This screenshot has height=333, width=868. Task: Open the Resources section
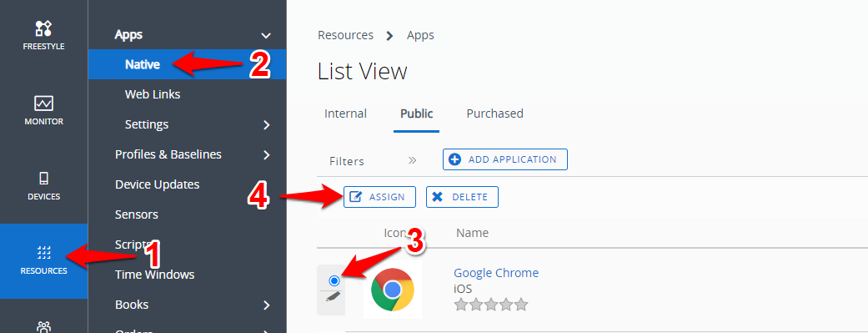pos(43,261)
